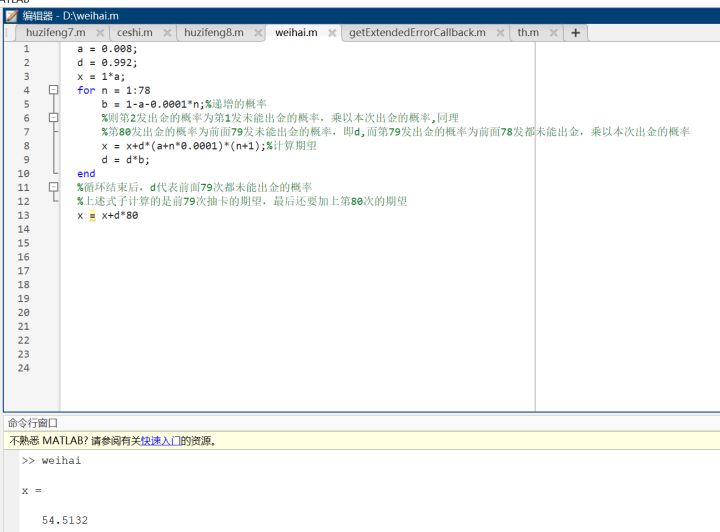The height and width of the screenshot is (532, 720).
Task: Collapse the comment block fold at line 11
Action: pos(54,187)
